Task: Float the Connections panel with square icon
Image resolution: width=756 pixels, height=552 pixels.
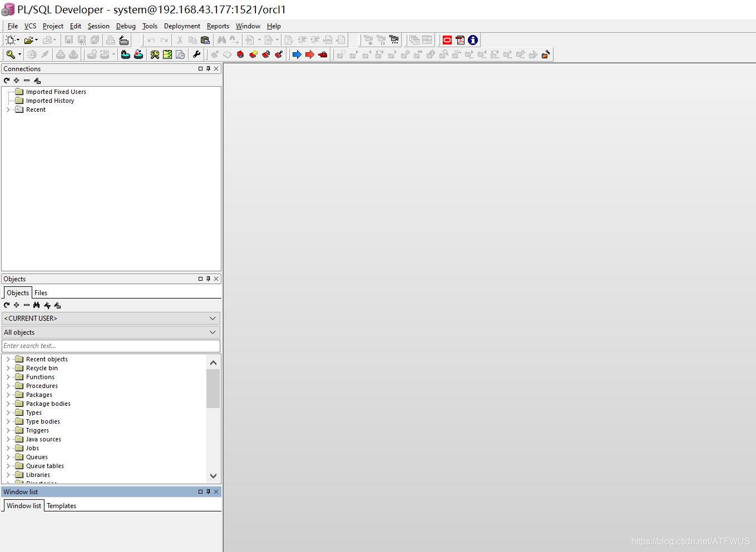Action: point(201,69)
